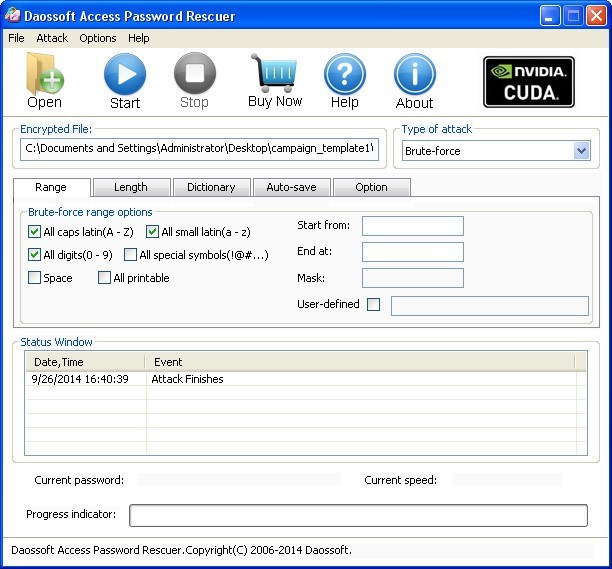Click the Event column header
Image resolution: width=612 pixels, height=569 pixels.
tap(359, 362)
